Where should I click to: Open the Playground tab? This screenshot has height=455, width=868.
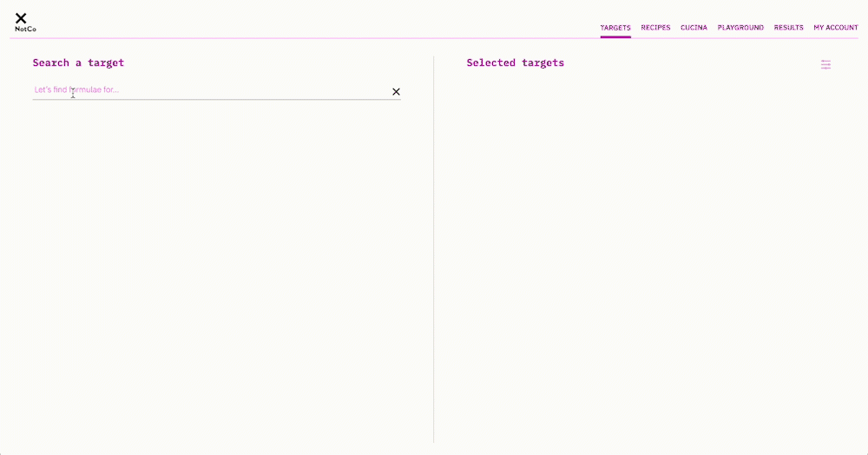pos(740,28)
